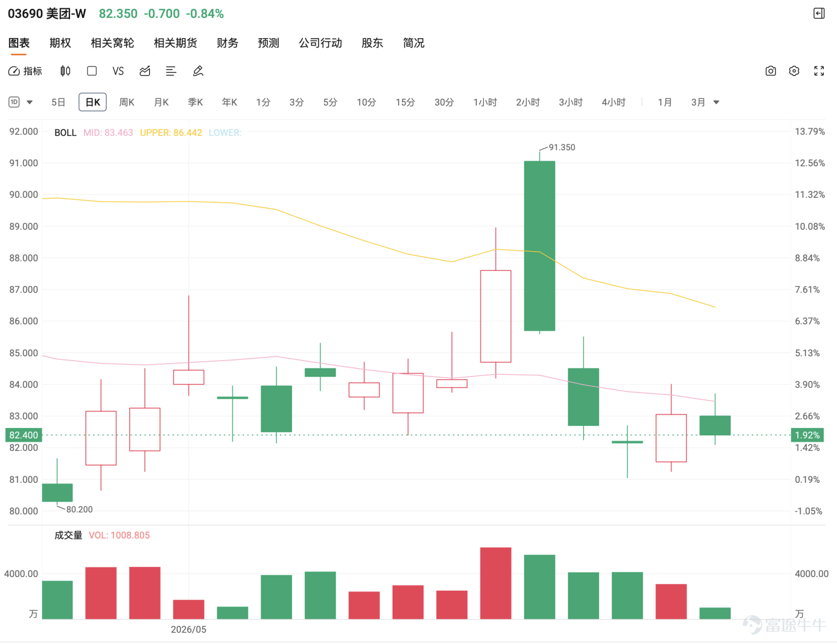Open chart settings hexagon gear

coord(794,71)
